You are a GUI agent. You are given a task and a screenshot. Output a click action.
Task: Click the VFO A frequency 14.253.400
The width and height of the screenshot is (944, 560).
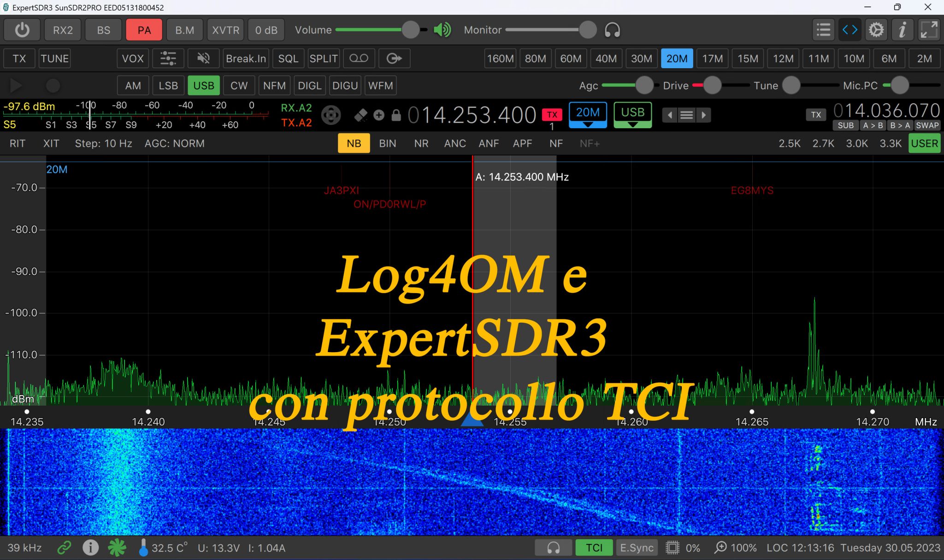pyautogui.click(x=472, y=115)
